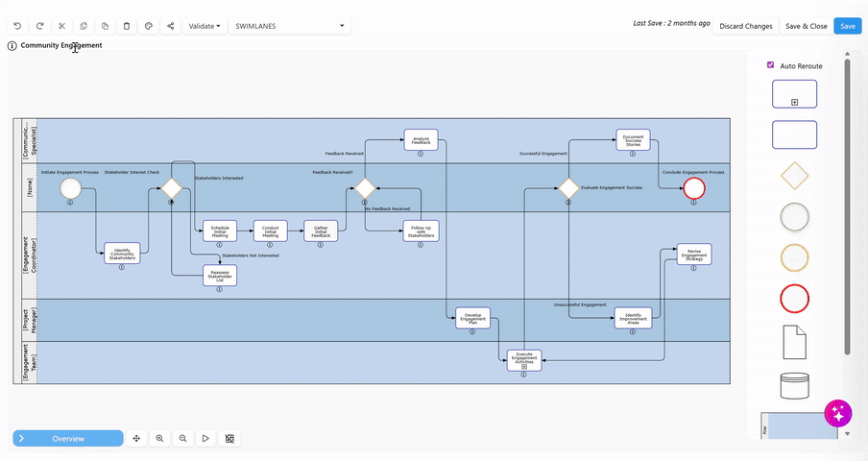Click the trash Delete icon
868x461 pixels.
[127, 26]
